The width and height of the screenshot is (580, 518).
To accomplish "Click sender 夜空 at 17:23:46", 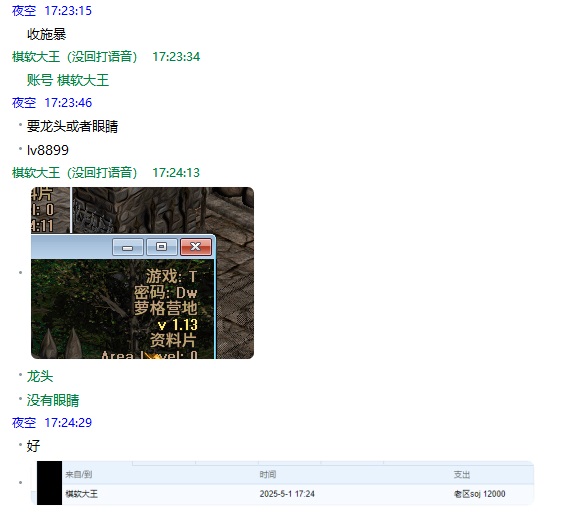I will pyautogui.click(x=24, y=102).
